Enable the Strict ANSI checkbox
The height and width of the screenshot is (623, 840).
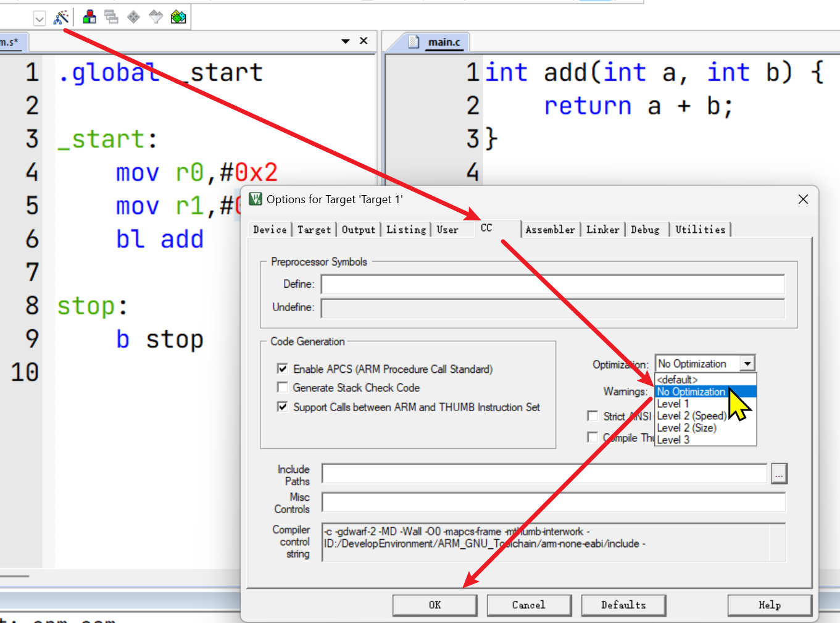coord(593,416)
